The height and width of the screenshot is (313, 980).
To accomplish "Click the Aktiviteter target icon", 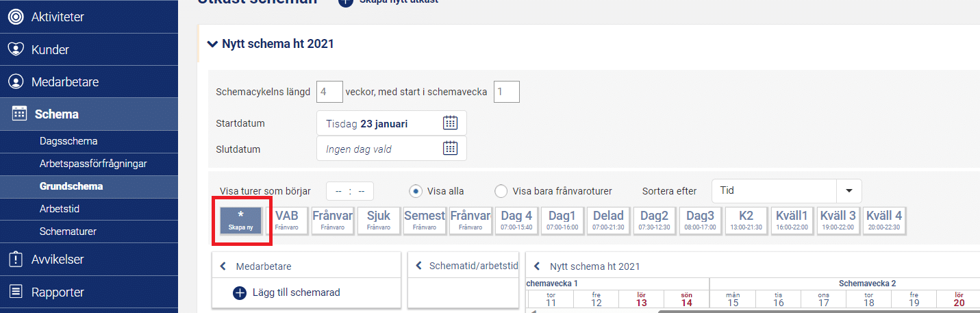I will (x=16, y=17).
